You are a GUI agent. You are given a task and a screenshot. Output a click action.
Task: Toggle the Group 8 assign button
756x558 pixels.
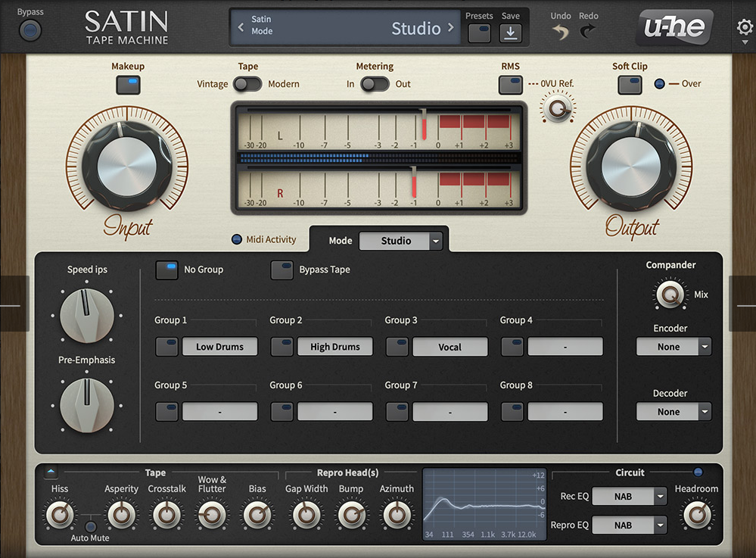coord(512,412)
